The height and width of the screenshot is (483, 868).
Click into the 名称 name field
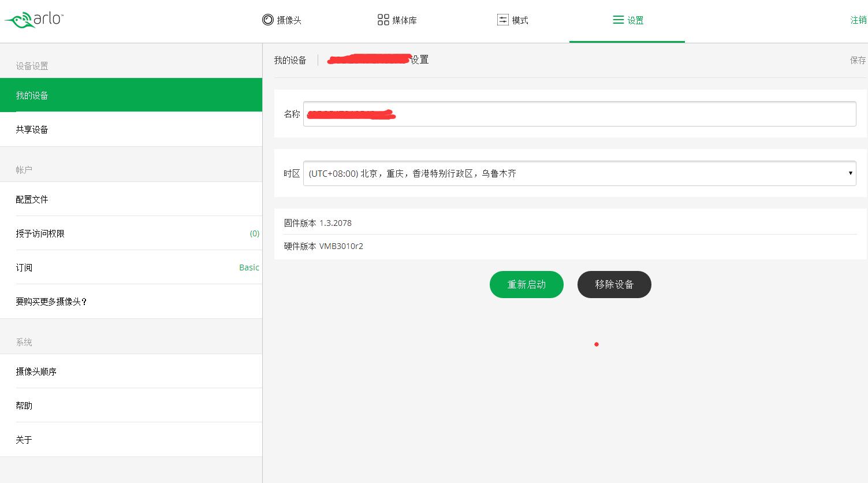(579, 114)
